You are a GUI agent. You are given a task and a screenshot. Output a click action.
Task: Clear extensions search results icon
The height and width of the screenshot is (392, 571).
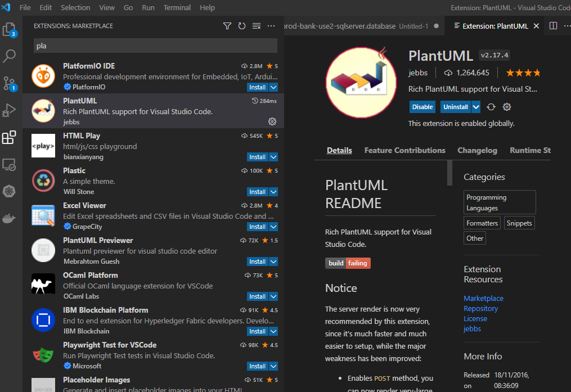tap(257, 26)
